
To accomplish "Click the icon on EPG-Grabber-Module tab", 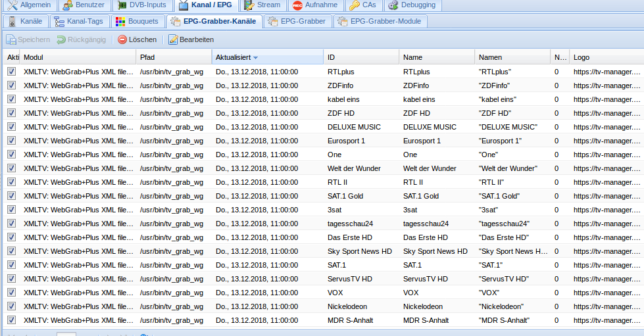I will click(x=343, y=21).
